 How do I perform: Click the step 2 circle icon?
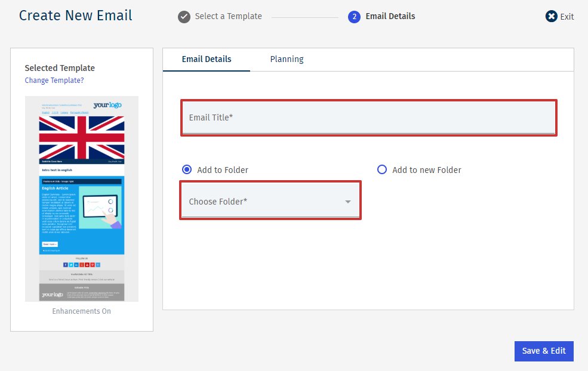coord(354,17)
